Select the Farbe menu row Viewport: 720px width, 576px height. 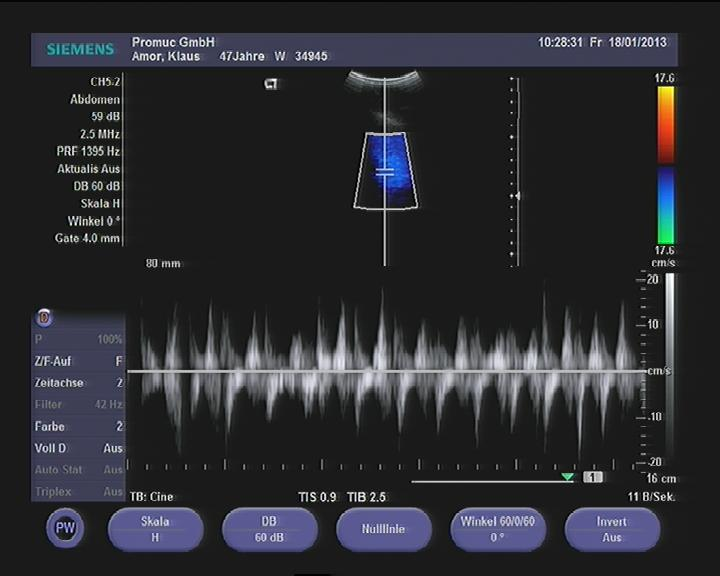click(x=79, y=427)
